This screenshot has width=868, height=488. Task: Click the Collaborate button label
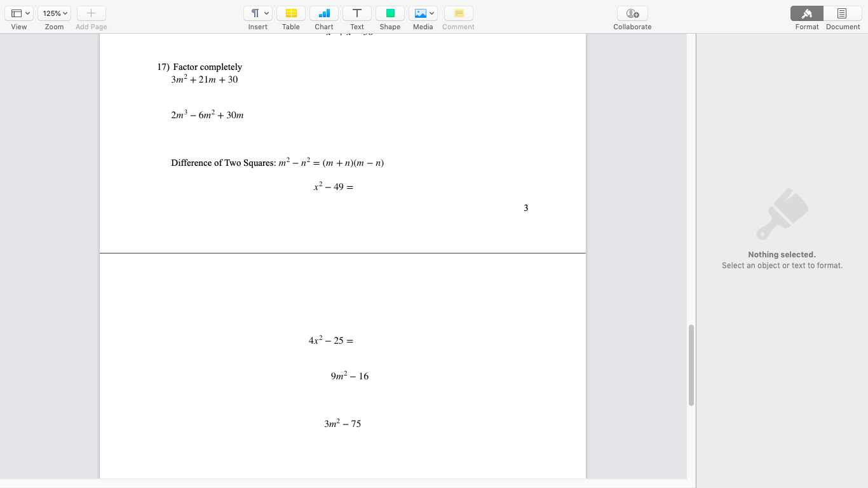coord(632,26)
